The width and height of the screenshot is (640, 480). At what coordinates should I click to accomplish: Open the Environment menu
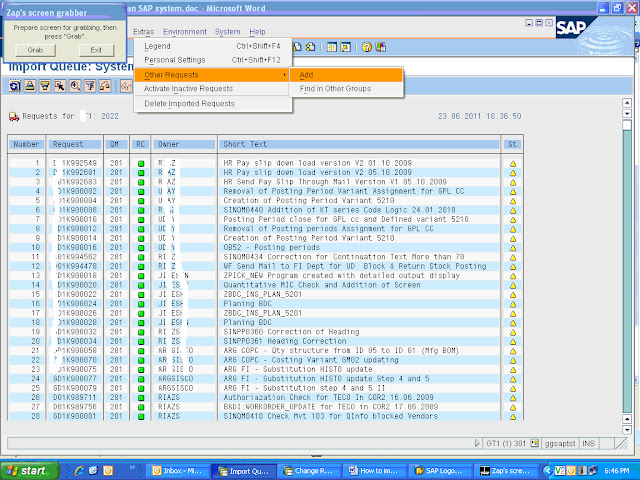tap(185, 32)
